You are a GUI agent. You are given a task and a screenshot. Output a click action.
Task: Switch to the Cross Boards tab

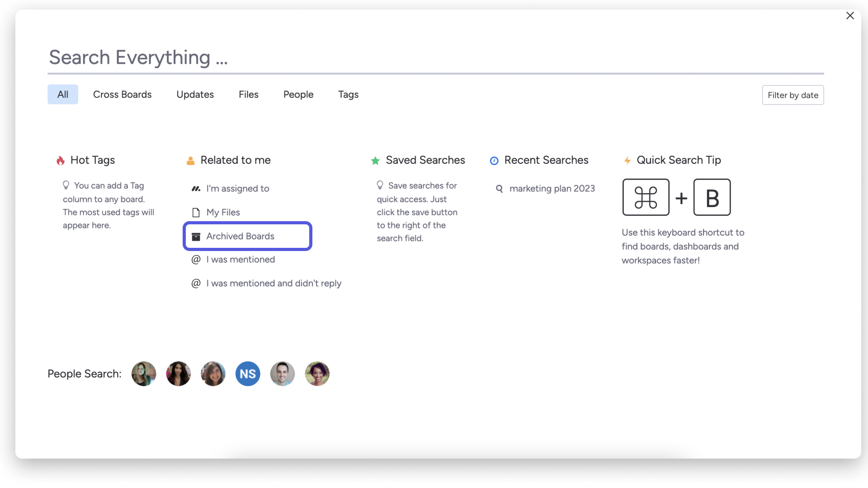click(x=122, y=95)
